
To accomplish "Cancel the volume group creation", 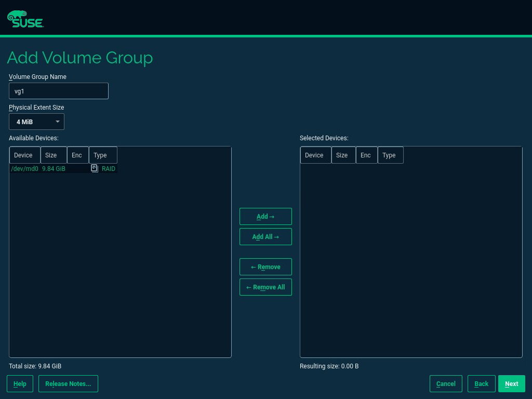I will coord(446,384).
